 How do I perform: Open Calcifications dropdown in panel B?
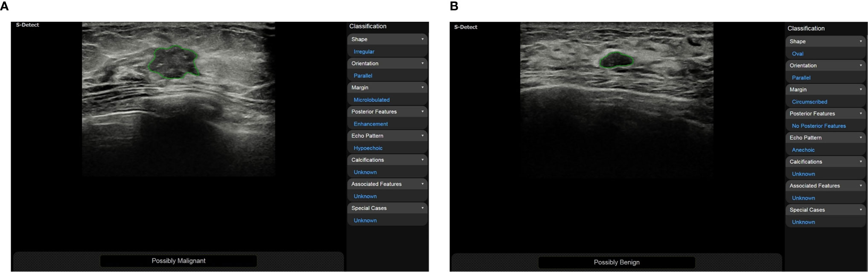tap(825, 162)
